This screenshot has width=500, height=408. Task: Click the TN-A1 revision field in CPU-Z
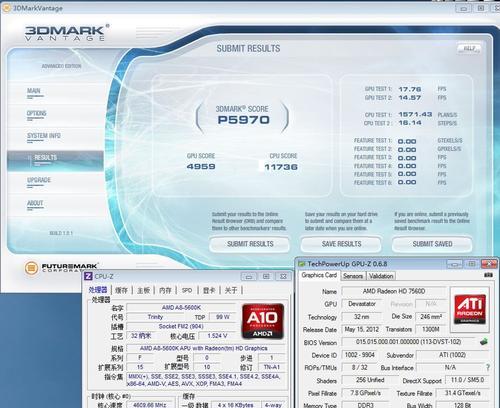pos(272,367)
